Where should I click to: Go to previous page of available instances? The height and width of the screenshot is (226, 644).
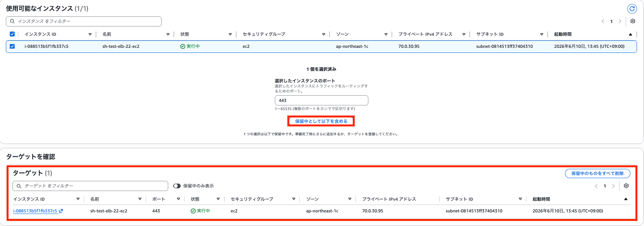[603, 21]
